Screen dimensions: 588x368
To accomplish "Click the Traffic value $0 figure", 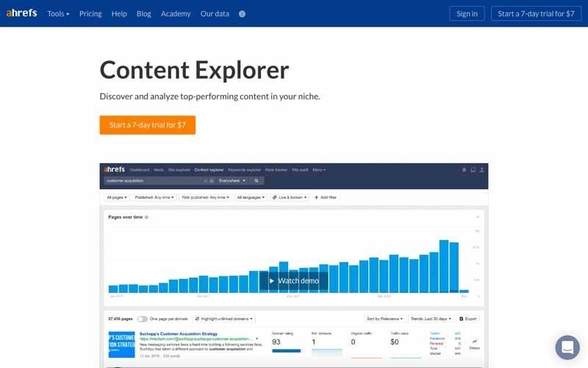I will 395,342.
